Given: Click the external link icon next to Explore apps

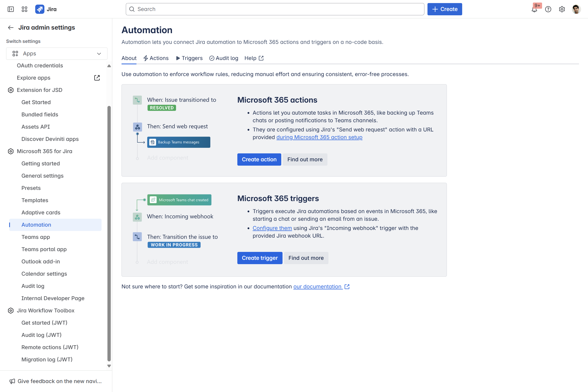Looking at the screenshot, I should coord(97,78).
